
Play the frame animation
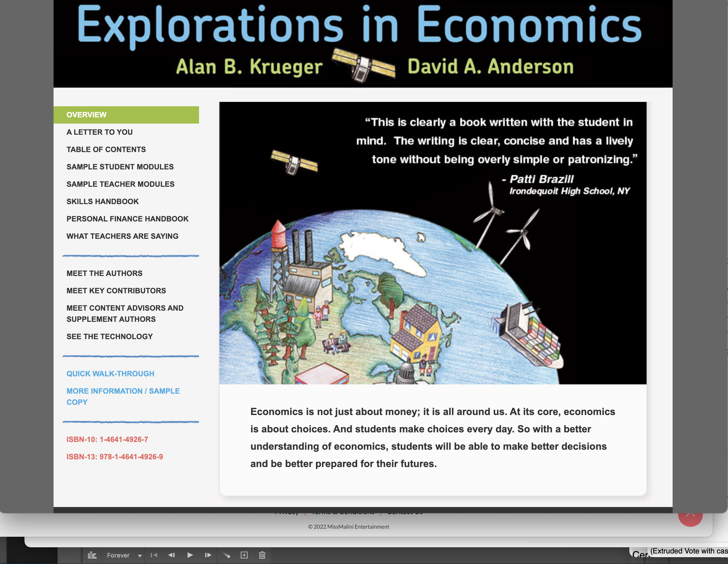pyautogui.click(x=190, y=555)
